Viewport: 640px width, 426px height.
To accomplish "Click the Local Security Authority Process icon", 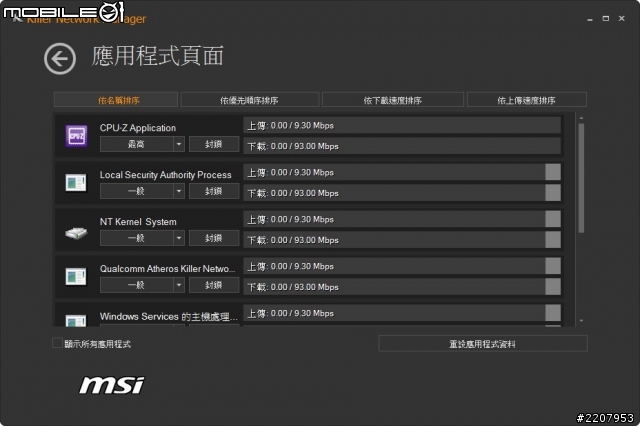I will (76, 182).
